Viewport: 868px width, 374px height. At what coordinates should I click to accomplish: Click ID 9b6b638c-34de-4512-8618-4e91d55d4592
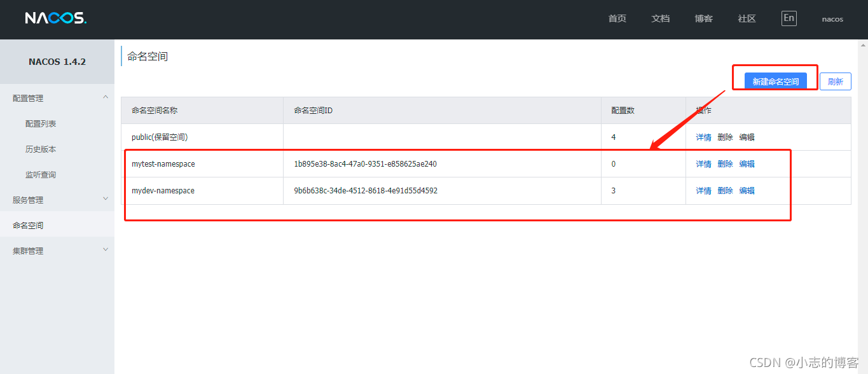click(x=365, y=191)
